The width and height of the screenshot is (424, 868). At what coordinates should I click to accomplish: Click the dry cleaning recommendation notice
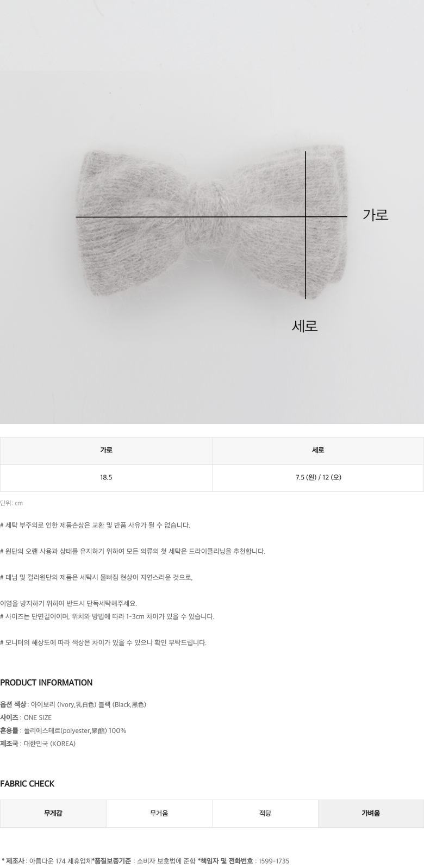(x=133, y=551)
